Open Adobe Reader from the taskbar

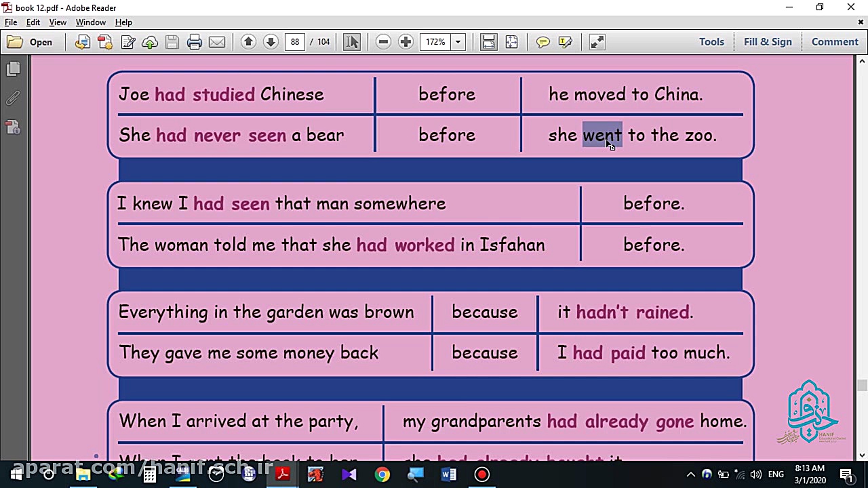[x=283, y=474]
